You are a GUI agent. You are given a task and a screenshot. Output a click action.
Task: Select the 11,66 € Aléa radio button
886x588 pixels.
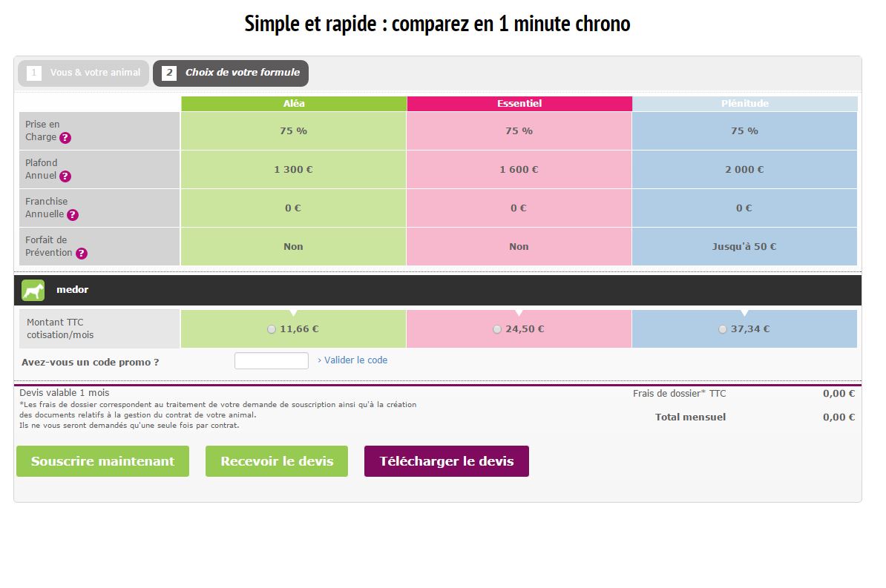pos(272,329)
